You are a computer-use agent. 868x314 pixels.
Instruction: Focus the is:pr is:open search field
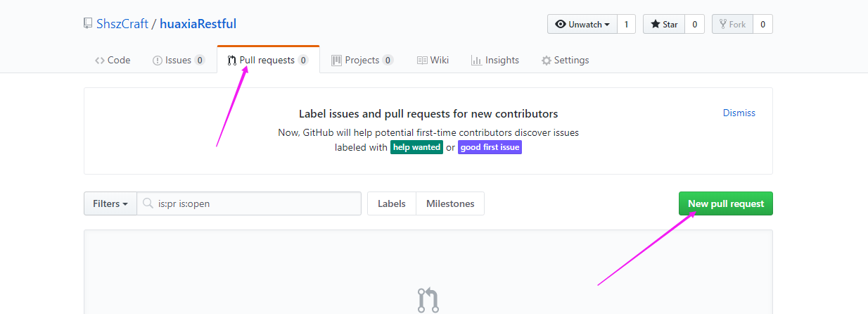tap(249, 203)
